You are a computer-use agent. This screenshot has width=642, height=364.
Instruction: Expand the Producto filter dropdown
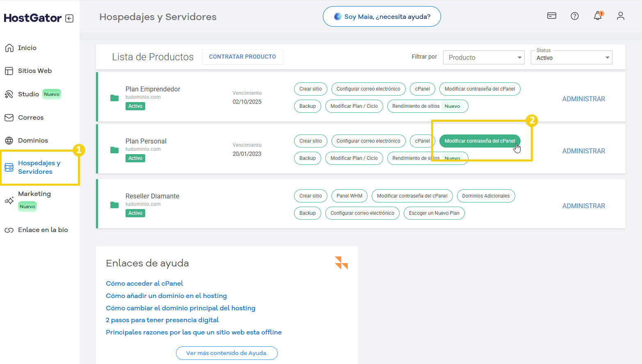pyautogui.click(x=484, y=57)
